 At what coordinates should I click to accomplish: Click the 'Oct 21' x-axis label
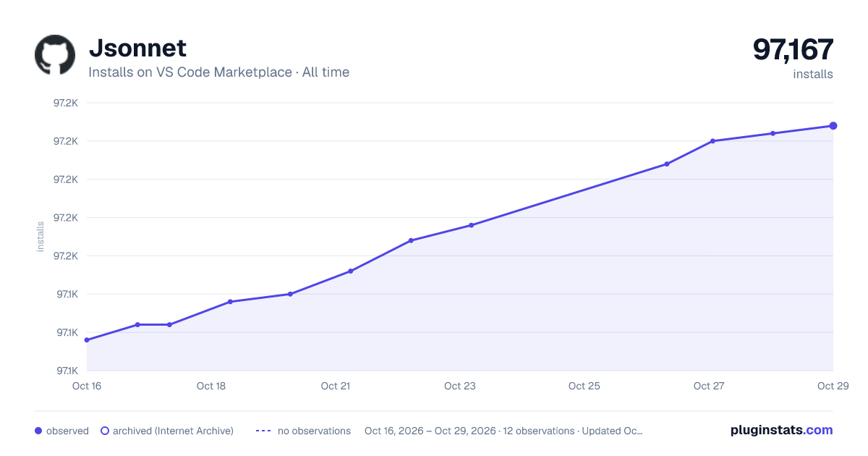(x=336, y=386)
